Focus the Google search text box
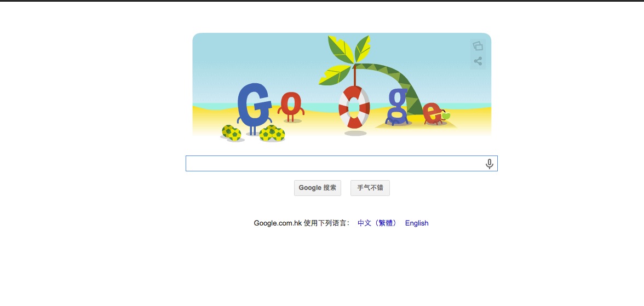This screenshot has width=644, height=306. pos(341,164)
